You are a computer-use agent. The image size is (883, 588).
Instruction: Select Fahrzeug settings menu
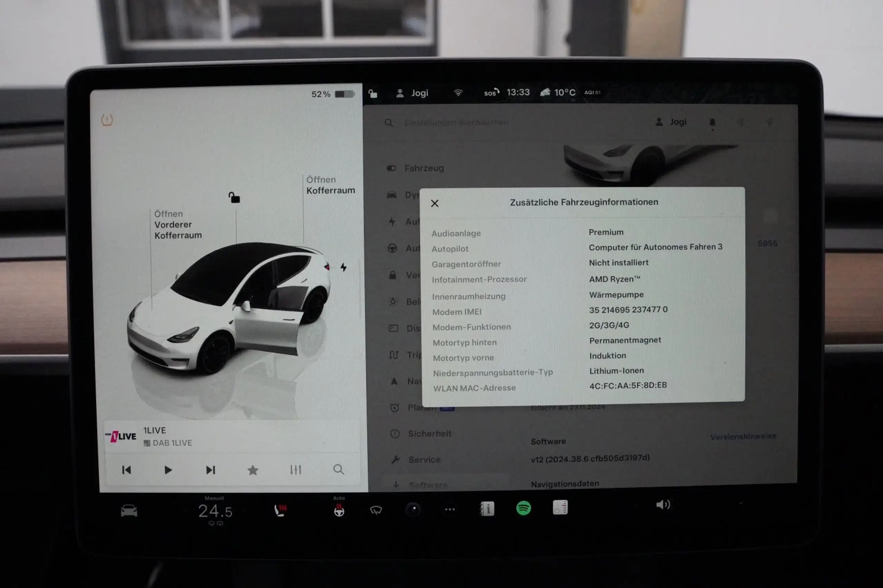pos(415,168)
